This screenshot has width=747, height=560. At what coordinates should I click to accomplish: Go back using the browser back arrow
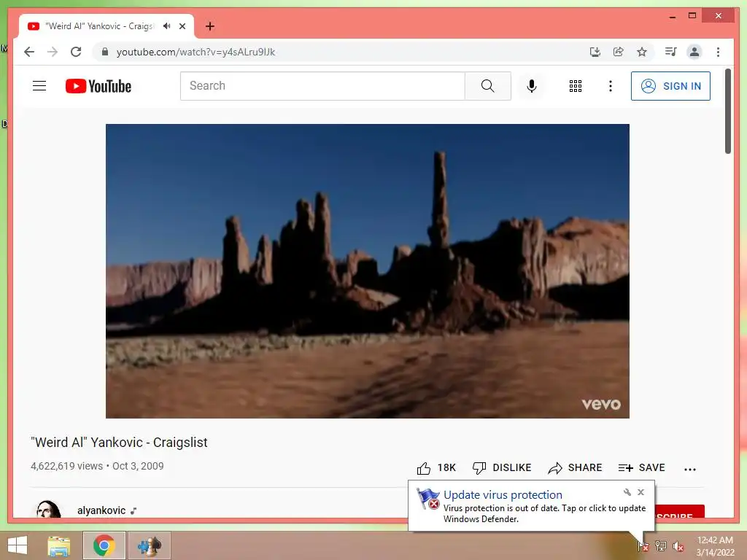(29, 52)
